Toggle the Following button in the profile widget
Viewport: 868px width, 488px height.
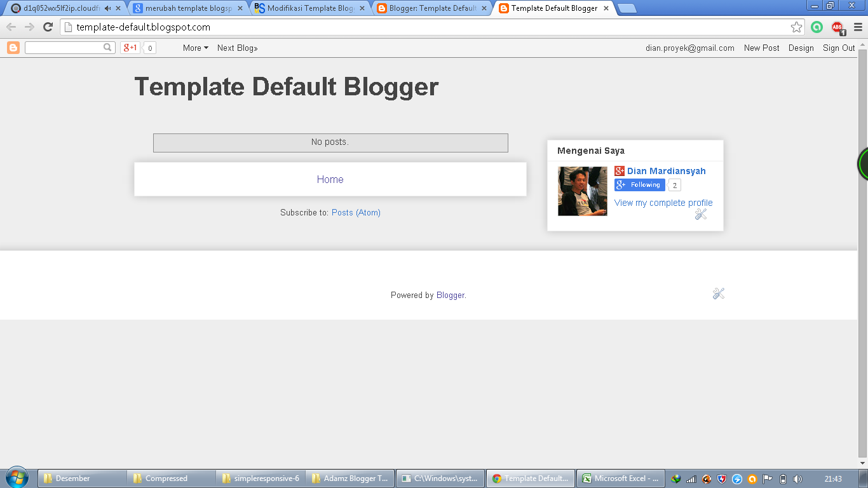coord(639,185)
